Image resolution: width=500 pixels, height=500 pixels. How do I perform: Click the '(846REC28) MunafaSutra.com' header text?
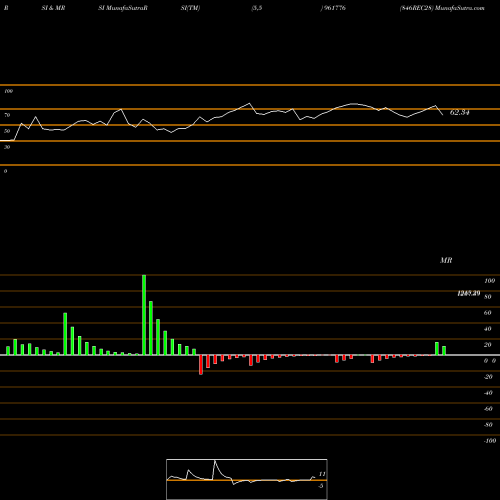[442, 8]
